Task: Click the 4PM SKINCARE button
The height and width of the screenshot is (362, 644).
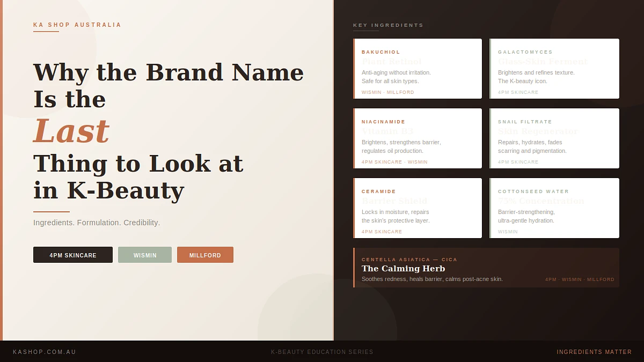Action: (73, 255)
